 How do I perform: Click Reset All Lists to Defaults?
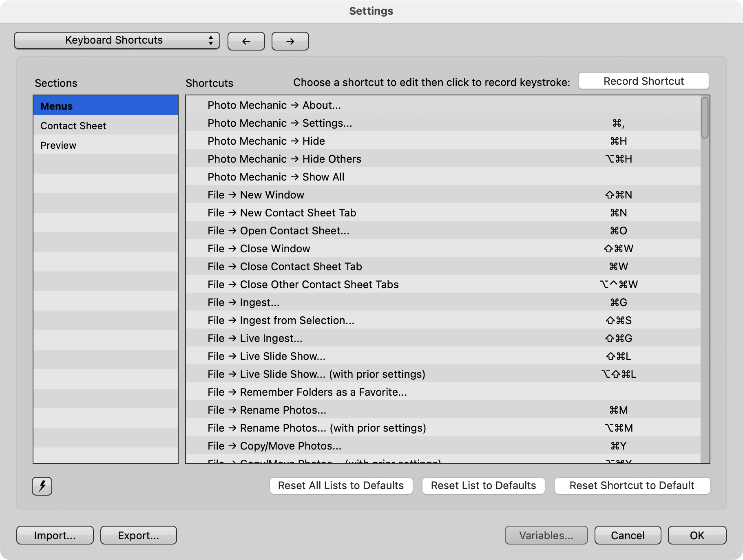[x=341, y=485]
